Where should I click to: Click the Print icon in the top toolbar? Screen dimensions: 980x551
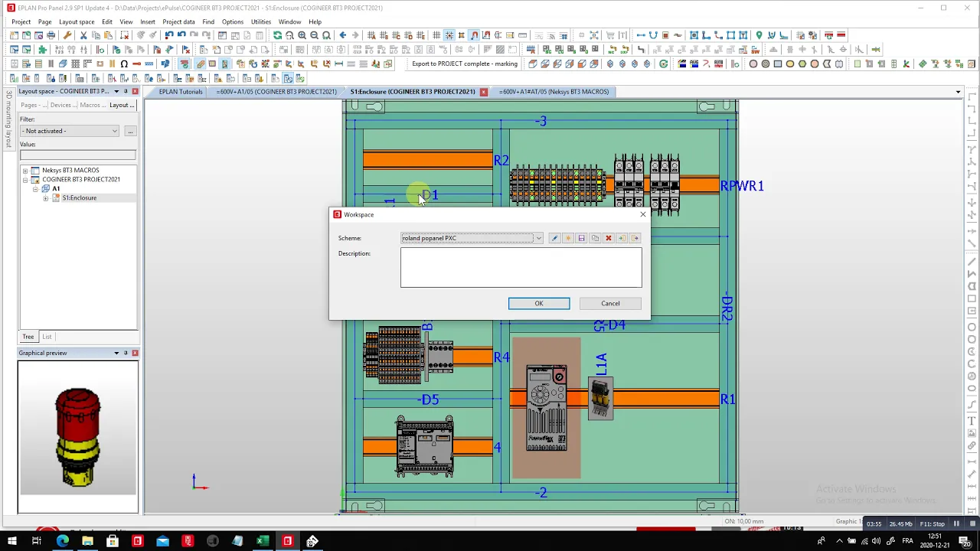tap(51, 35)
